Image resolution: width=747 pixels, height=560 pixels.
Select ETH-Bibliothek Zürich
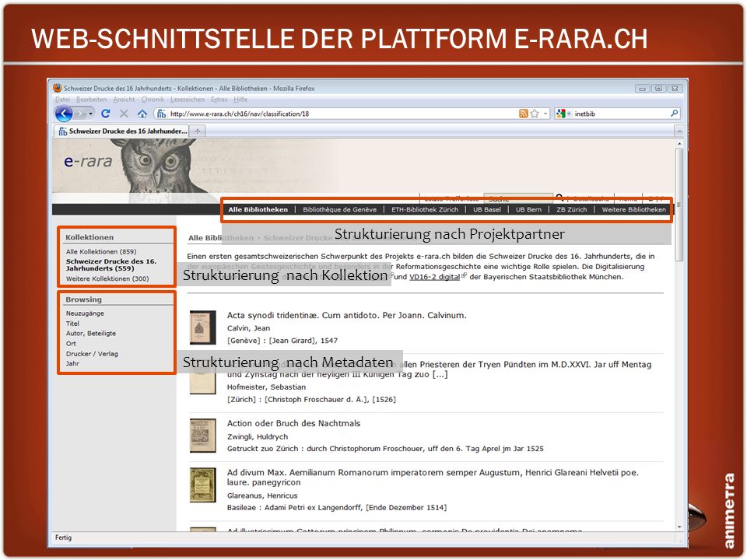[x=425, y=209]
